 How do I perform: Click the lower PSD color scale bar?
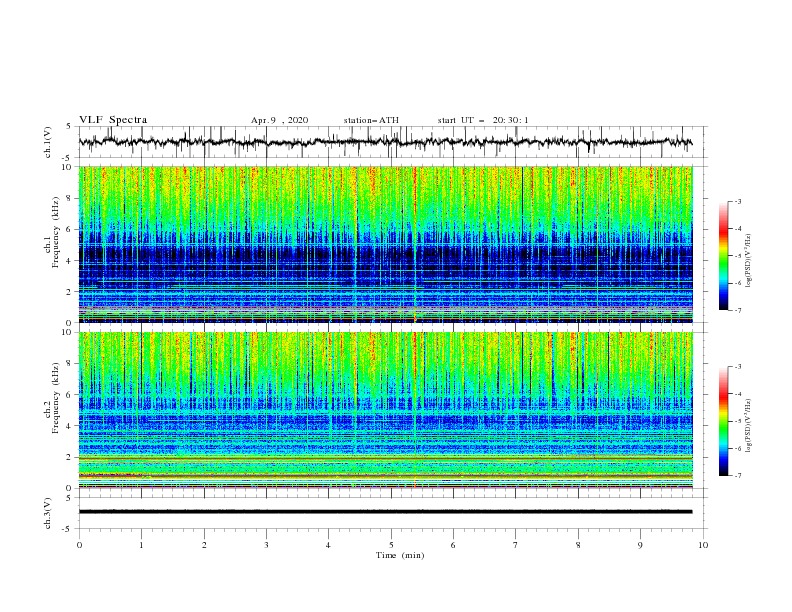[x=724, y=421]
